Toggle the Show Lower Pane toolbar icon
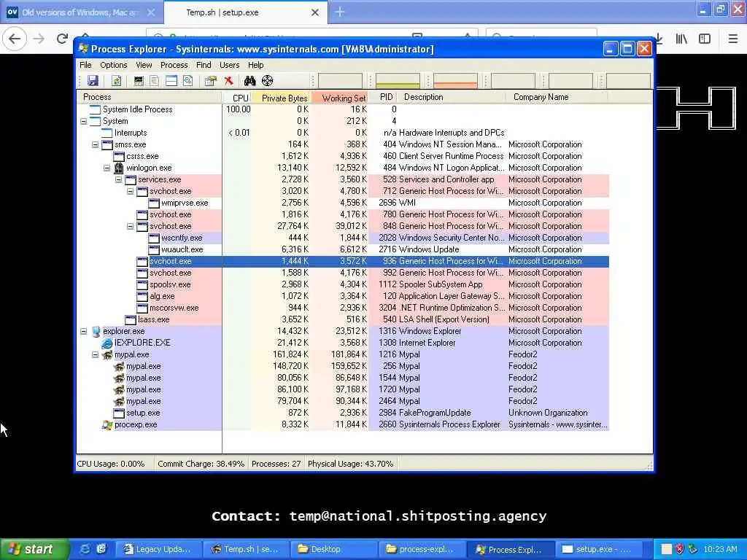This screenshot has height=560, width=747. [x=171, y=81]
